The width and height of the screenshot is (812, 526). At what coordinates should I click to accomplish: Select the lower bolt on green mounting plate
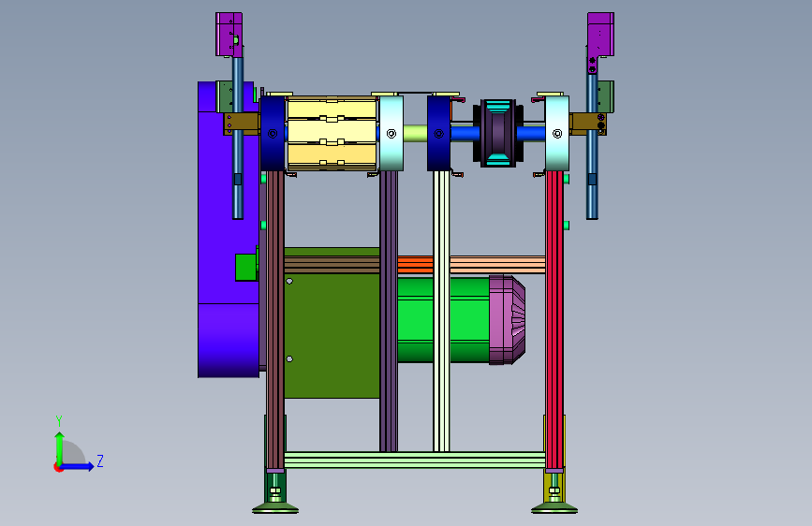coord(289,358)
